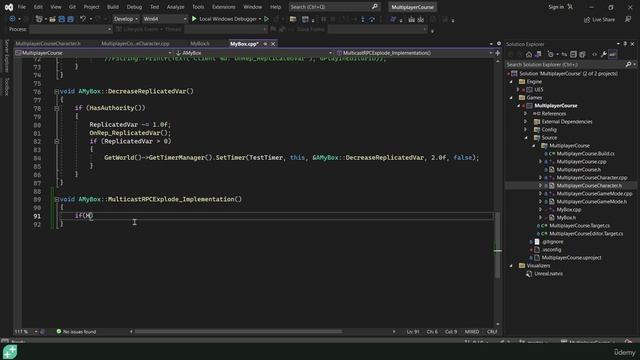The height and width of the screenshot is (360, 640).
Task: Click the CRLF line ending indicator
Action: (x=492, y=332)
